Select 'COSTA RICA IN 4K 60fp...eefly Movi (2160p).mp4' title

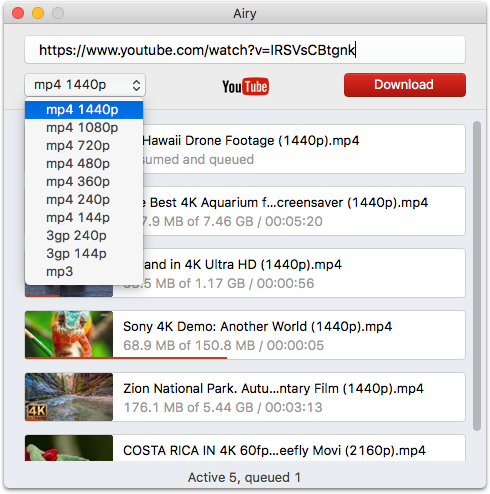[x=274, y=451]
